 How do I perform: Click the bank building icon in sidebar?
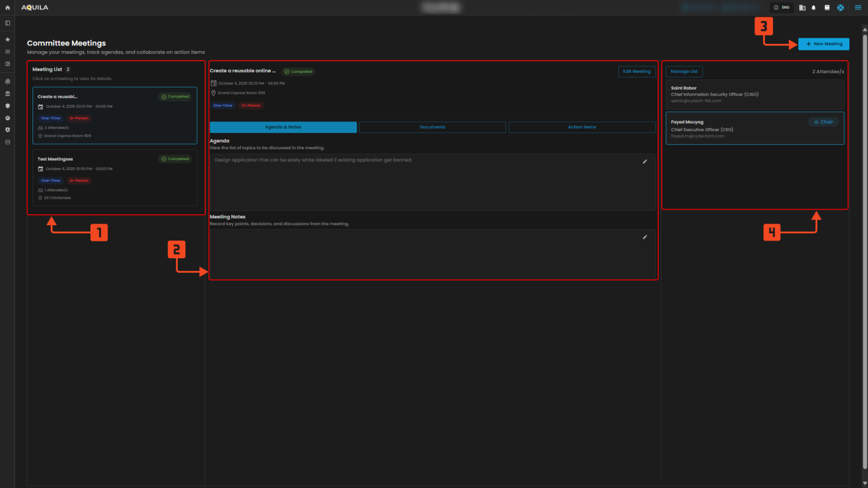(x=7, y=93)
